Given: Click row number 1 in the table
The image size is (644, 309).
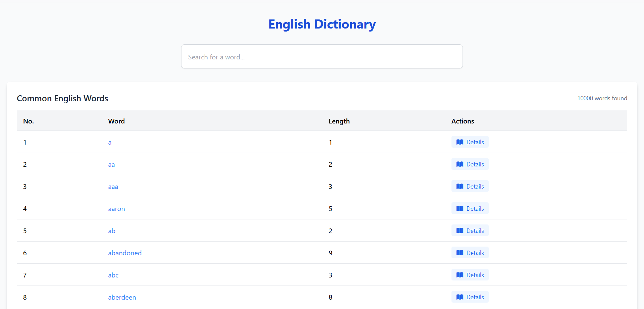Looking at the screenshot, I should [25, 143].
